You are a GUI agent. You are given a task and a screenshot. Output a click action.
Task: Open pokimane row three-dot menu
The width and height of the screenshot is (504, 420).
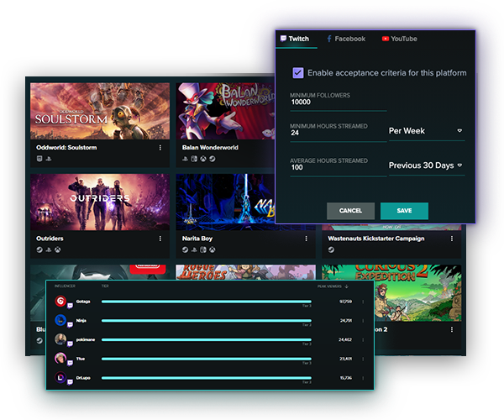363,339
